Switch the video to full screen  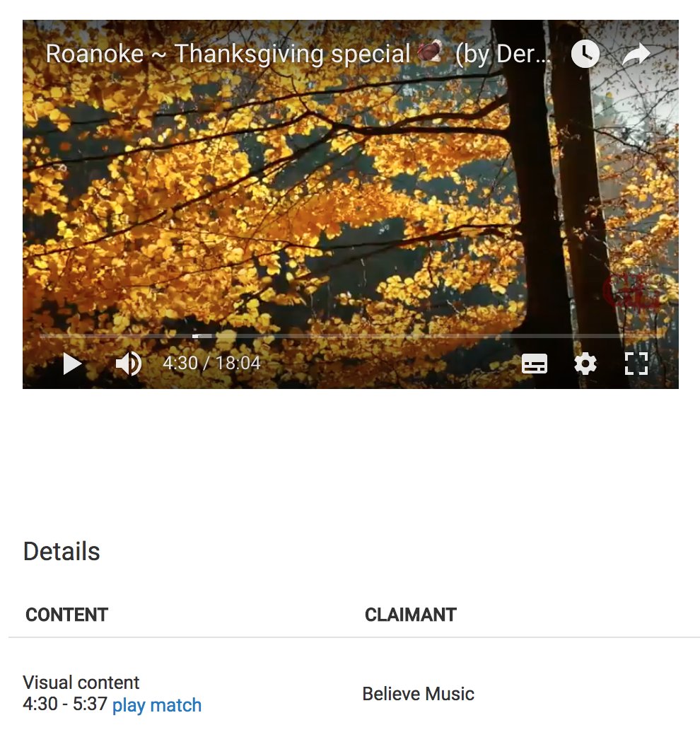(x=636, y=364)
